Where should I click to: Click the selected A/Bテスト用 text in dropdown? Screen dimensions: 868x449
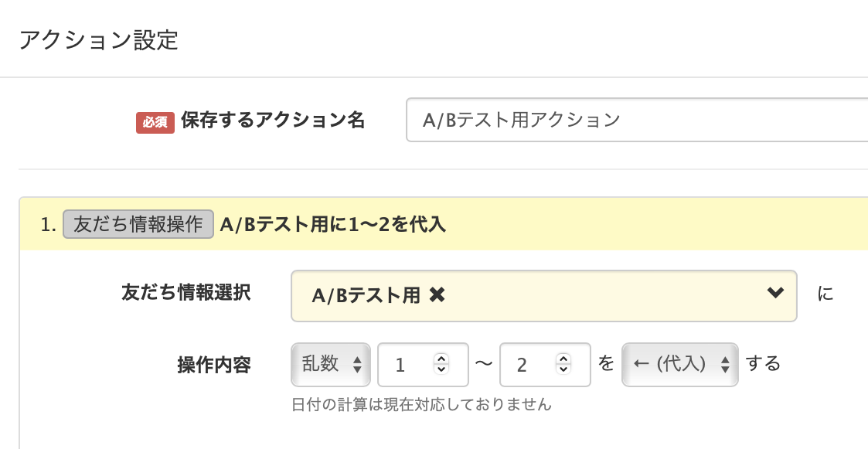[x=366, y=294]
